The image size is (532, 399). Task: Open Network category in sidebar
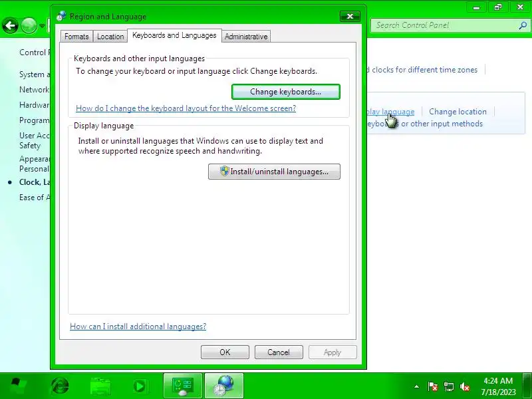click(x=35, y=90)
